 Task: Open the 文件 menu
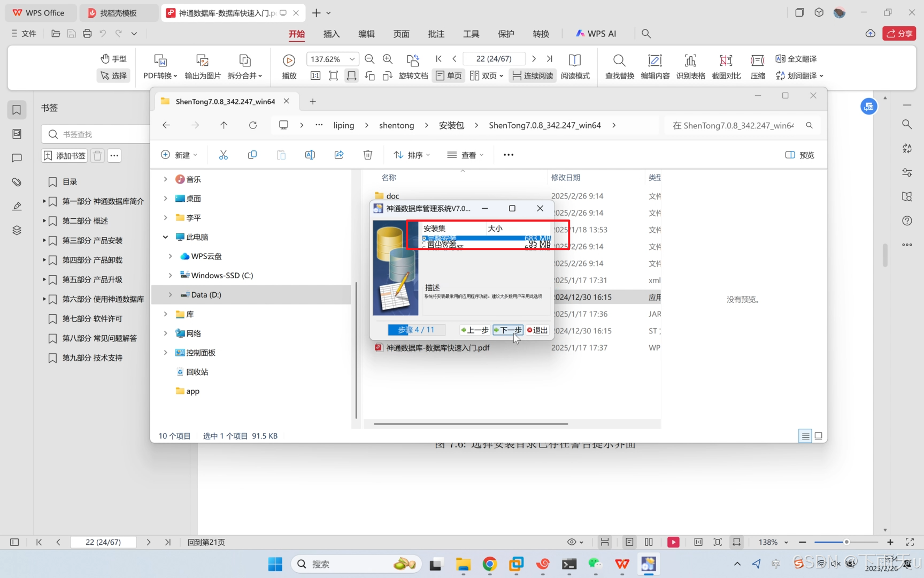[x=24, y=33]
